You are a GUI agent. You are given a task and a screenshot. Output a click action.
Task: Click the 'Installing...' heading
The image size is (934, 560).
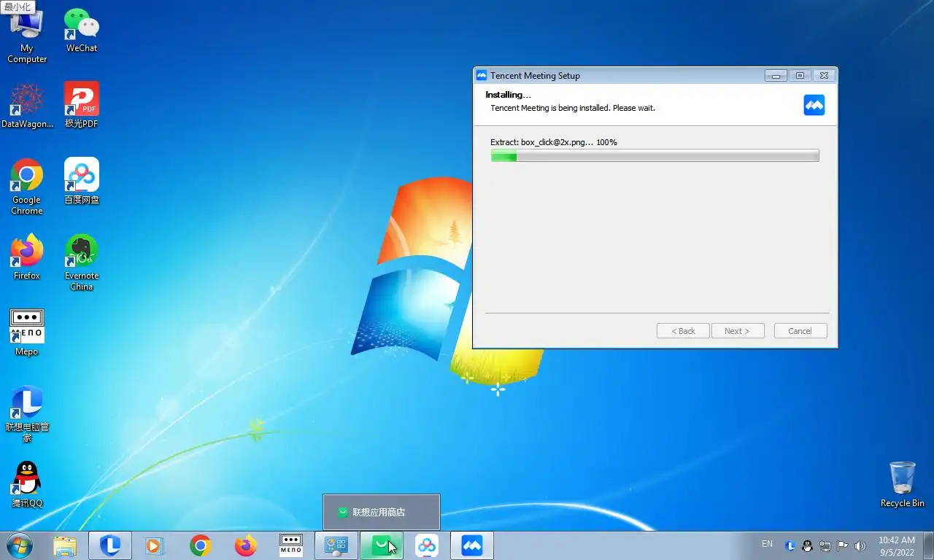(x=509, y=95)
